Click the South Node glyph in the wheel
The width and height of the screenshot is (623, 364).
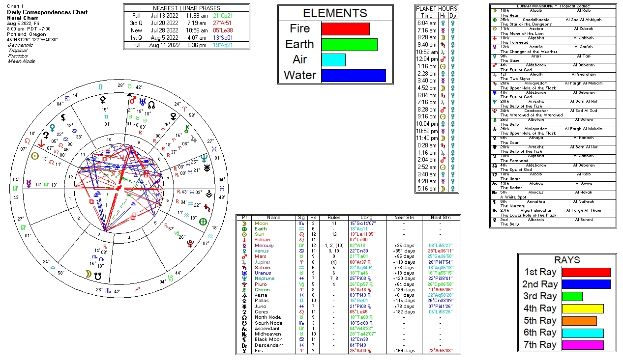pos(97,276)
